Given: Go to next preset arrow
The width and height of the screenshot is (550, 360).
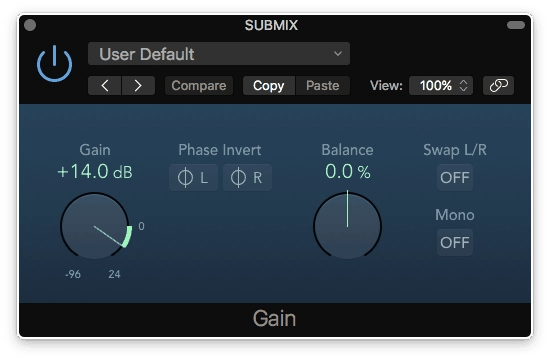Looking at the screenshot, I should click(138, 85).
